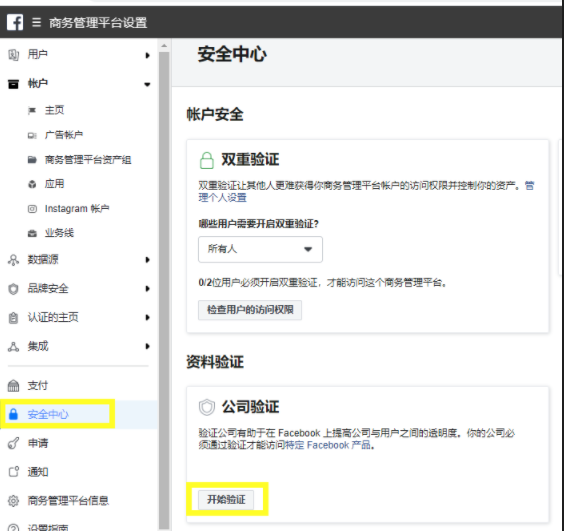Screen dimensions: 564x531
Task: Click the notification icon beside 通知
Action: (13, 472)
